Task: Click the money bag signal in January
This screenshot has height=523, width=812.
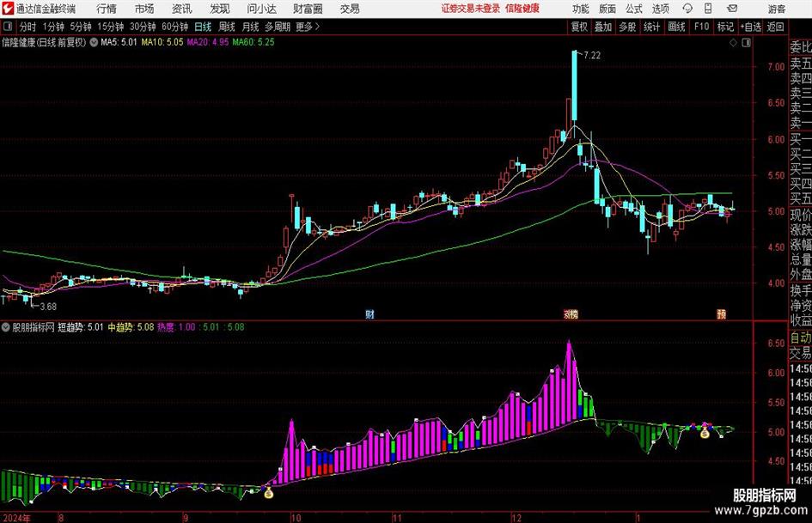Action: click(705, 433)
